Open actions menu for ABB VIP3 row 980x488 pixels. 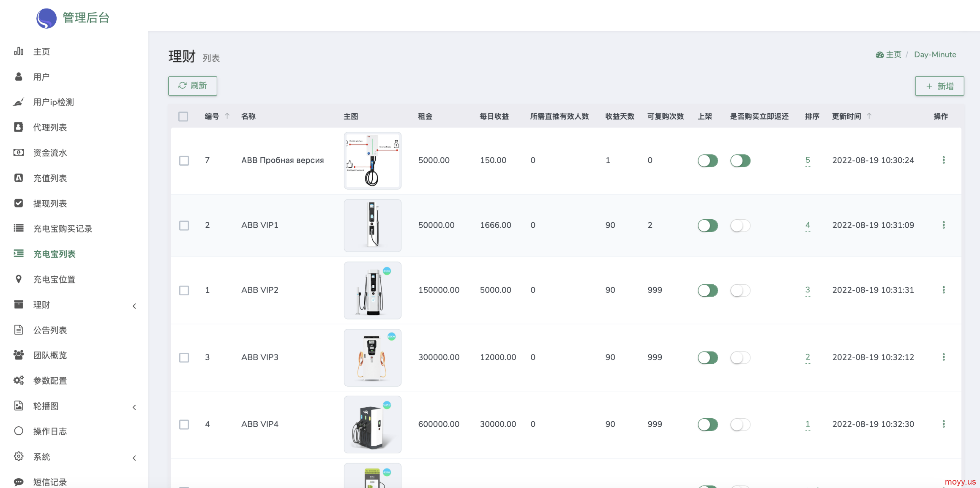click(944, 357)
